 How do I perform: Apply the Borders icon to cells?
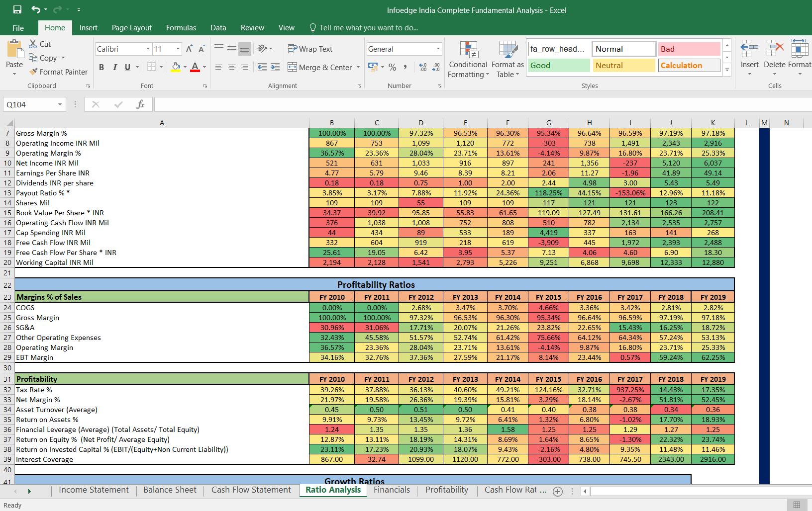[x=152, y=67]
